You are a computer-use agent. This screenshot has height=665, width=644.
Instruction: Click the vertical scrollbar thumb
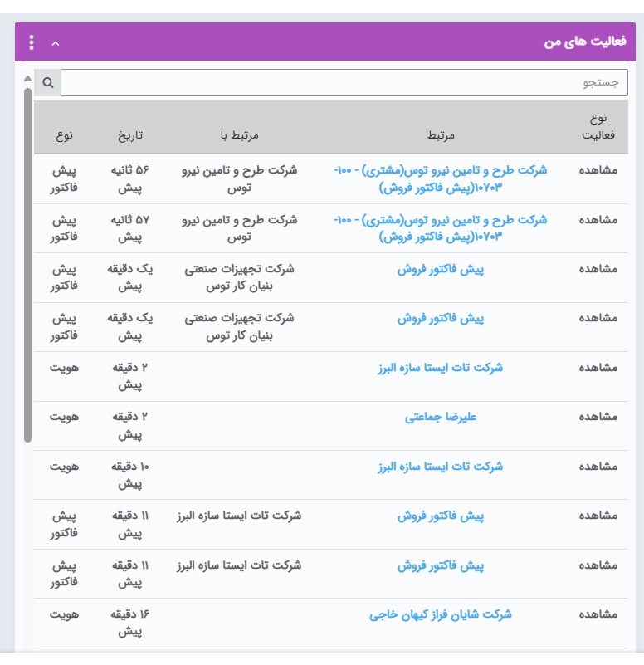pyautogui.click(x=27, y=265)
